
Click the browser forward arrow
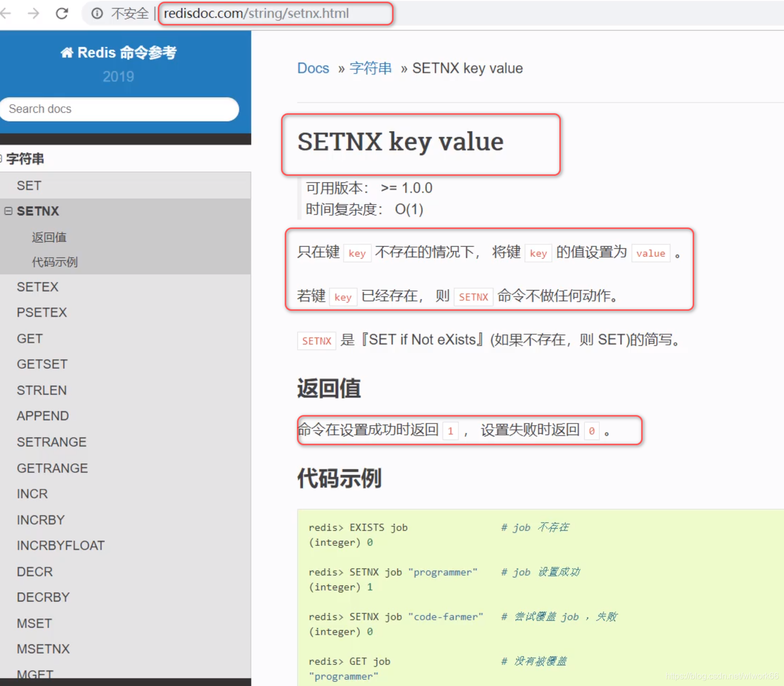(x=33, y=13)
